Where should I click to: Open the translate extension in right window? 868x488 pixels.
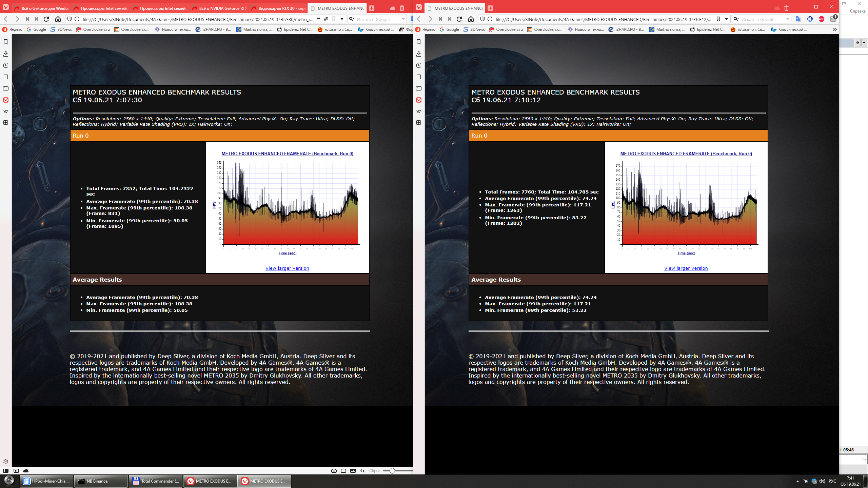798,19
